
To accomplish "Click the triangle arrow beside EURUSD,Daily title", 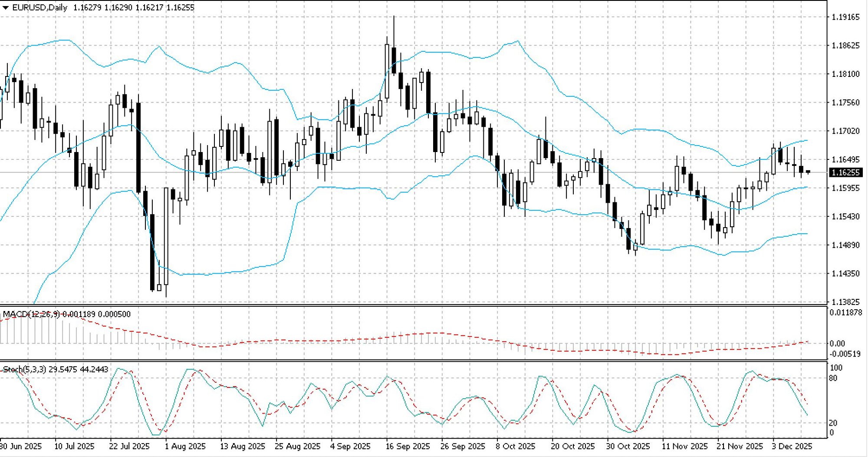I will click(5, 7).
